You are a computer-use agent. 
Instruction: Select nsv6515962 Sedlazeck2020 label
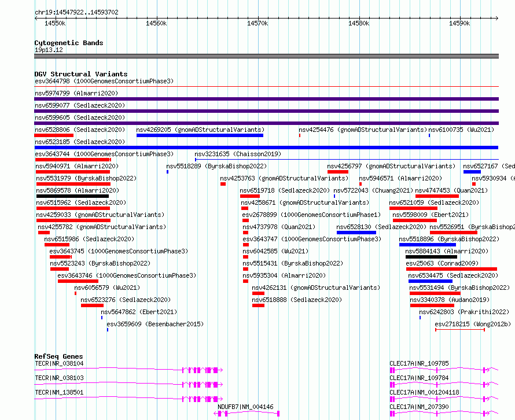tap(81, 202)
